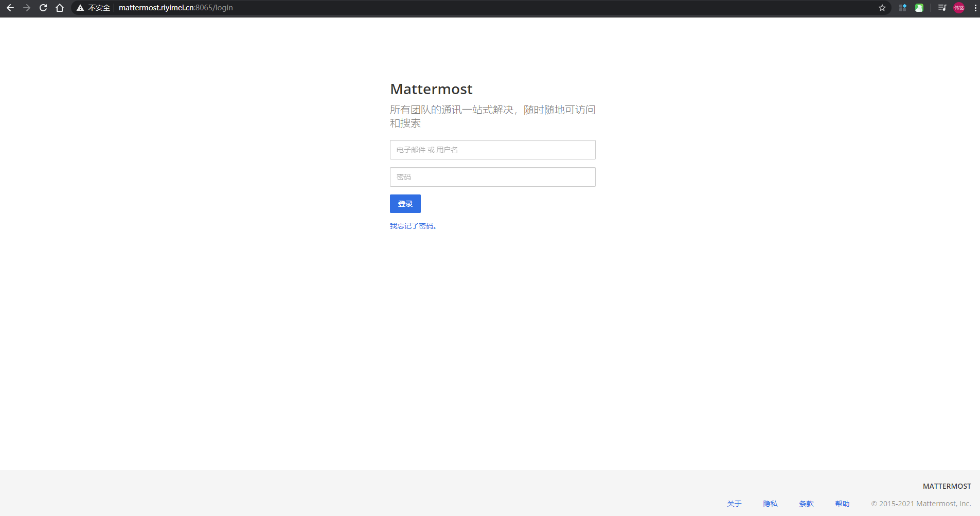
Task: Focus the address bar URL mattermost.riyimei.cn
Action: pos(176,8)
